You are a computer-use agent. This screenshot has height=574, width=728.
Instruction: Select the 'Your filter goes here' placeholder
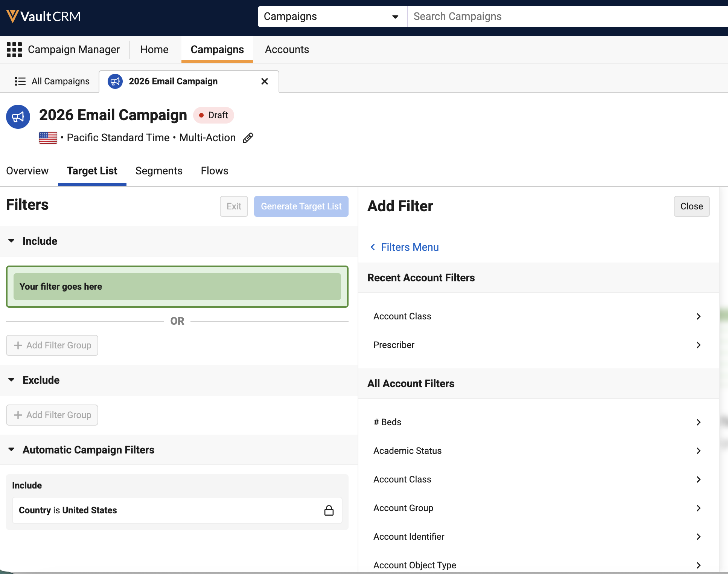point(177,287)
